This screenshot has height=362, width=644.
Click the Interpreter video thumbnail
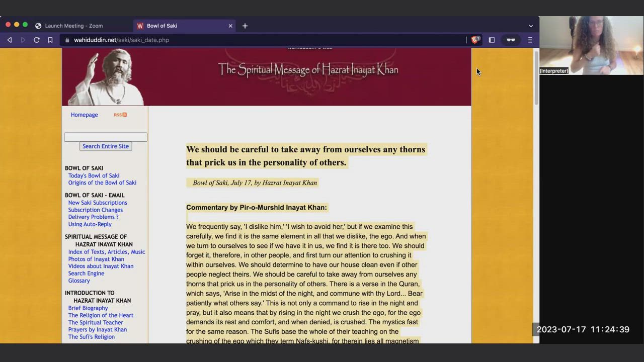coord(591,45)
